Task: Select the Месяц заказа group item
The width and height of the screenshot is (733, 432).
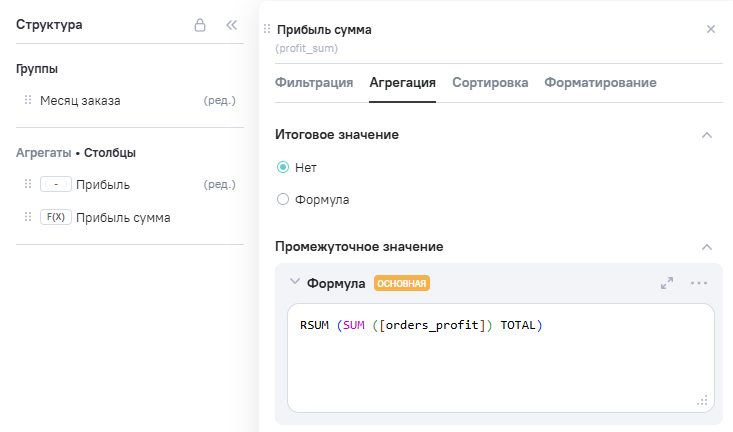Action: pos(80,101)
